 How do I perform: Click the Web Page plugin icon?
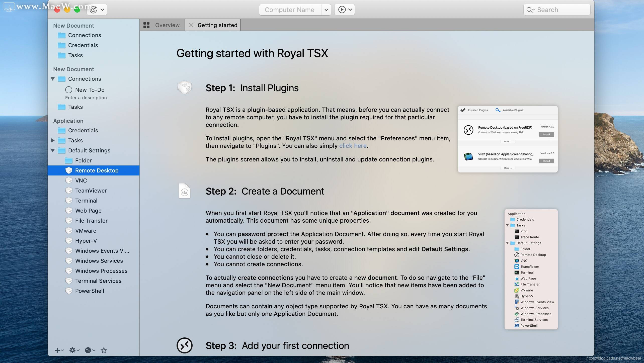coord(69,211)
